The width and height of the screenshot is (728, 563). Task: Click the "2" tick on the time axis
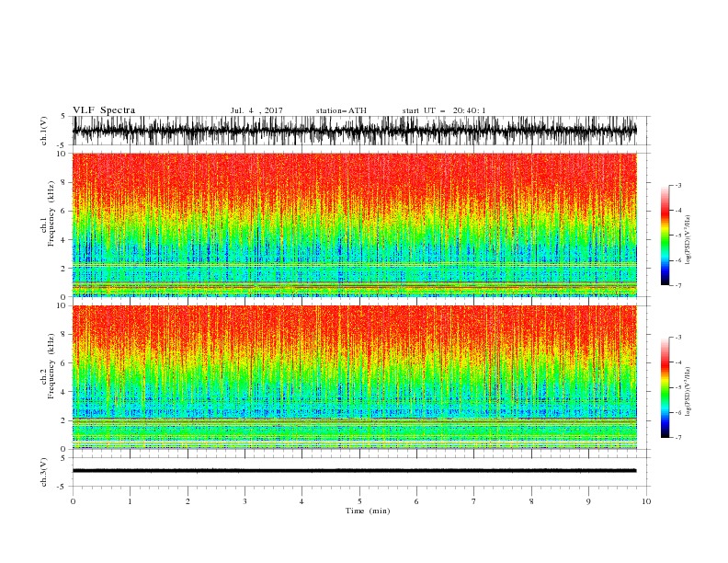188,501
